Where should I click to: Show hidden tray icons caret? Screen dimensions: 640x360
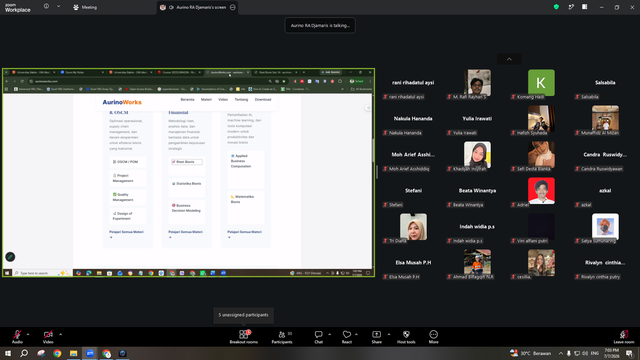coord(561,353)
